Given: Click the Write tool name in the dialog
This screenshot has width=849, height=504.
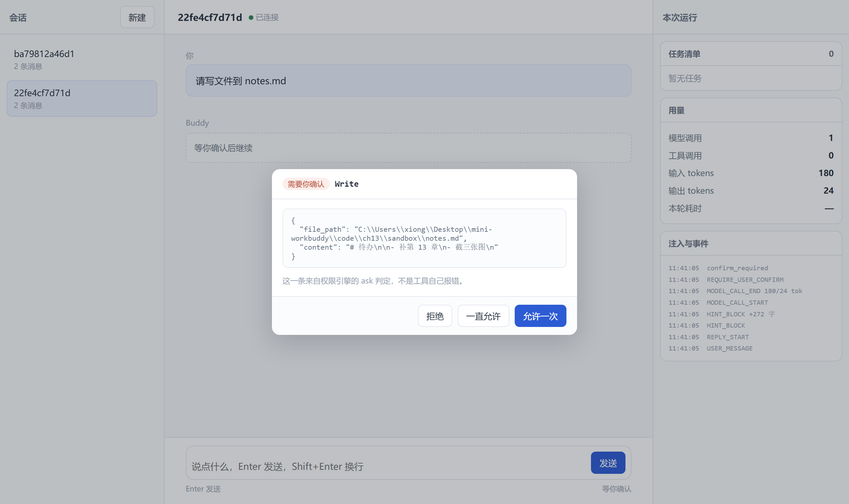Looking at the screenshot, I should [346, 184].
